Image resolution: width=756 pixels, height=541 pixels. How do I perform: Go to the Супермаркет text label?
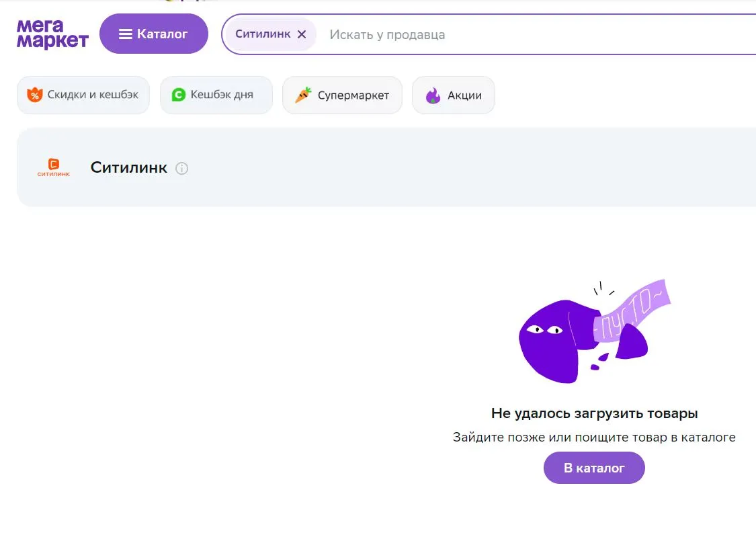pos(353,95)
